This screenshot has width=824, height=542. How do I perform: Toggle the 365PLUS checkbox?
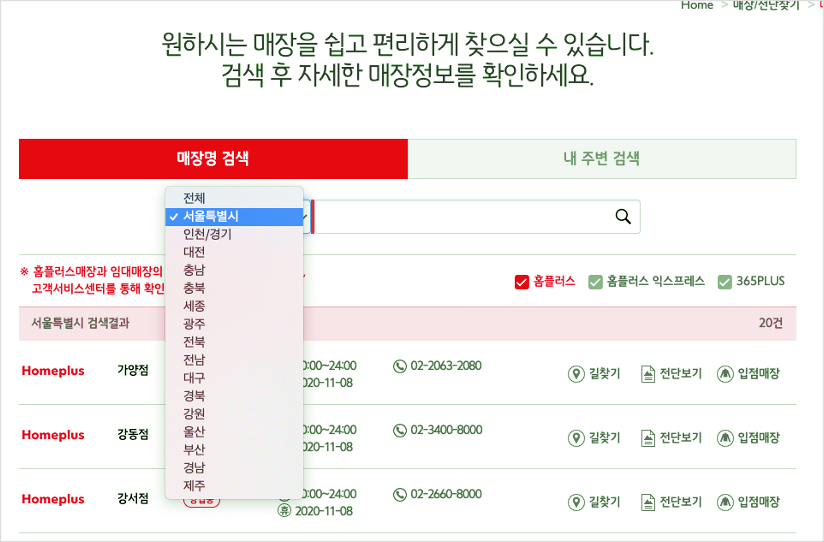(x=725, y=282)
